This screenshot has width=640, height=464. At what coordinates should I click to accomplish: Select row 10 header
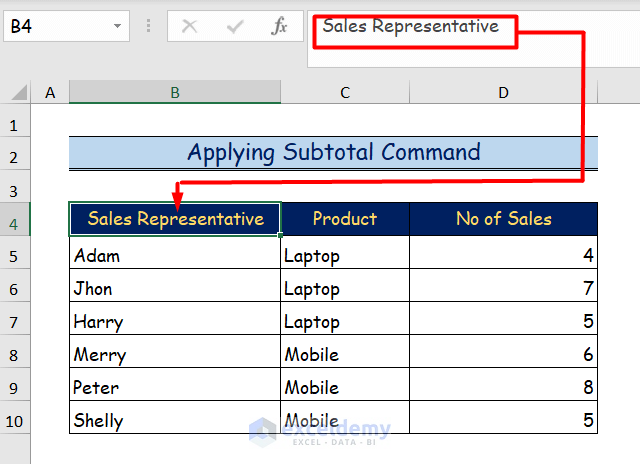(x=15, y=420)
